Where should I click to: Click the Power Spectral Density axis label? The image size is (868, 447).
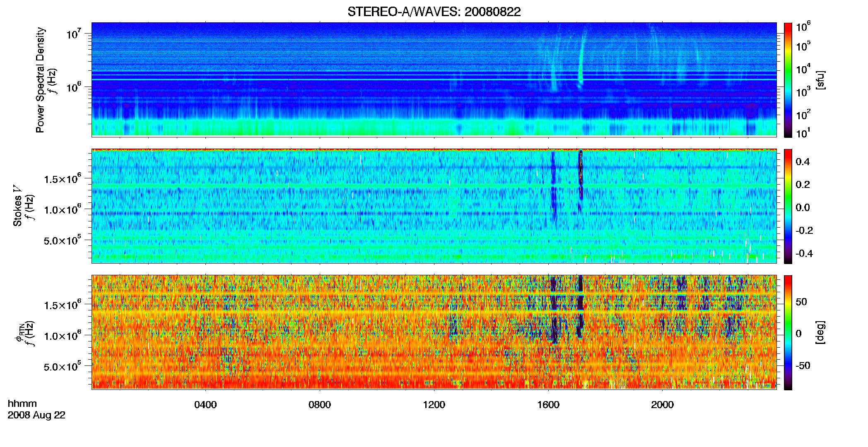tap(40, 80)
